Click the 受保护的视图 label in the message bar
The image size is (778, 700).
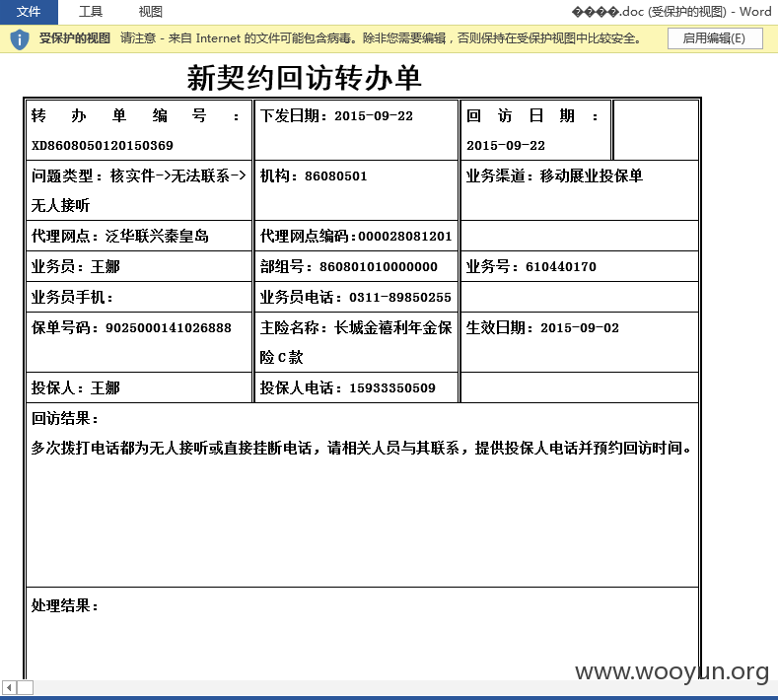[x=75, y=38]
